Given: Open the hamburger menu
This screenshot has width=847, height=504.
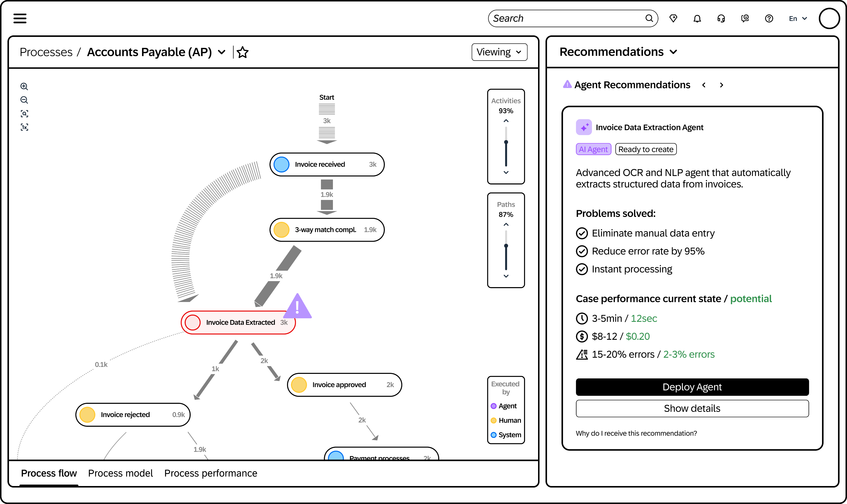Looking at the screenshot, I should click(20, 18).
